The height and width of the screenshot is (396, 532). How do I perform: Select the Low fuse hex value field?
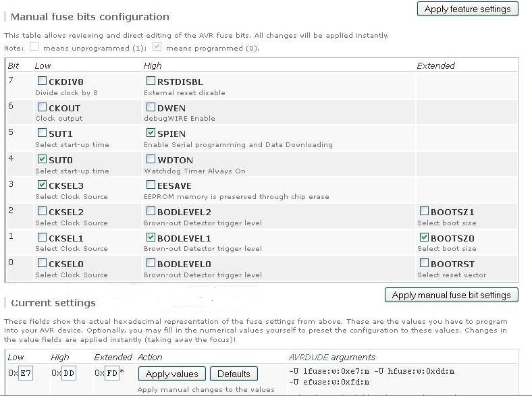pyautogui.click(x=26, y=373)
